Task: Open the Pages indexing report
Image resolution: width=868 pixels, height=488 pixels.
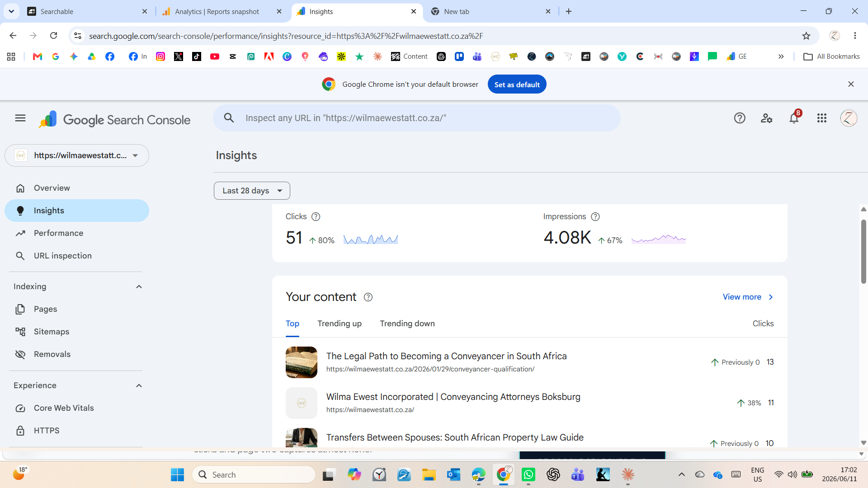Action: tap(77, 309)
